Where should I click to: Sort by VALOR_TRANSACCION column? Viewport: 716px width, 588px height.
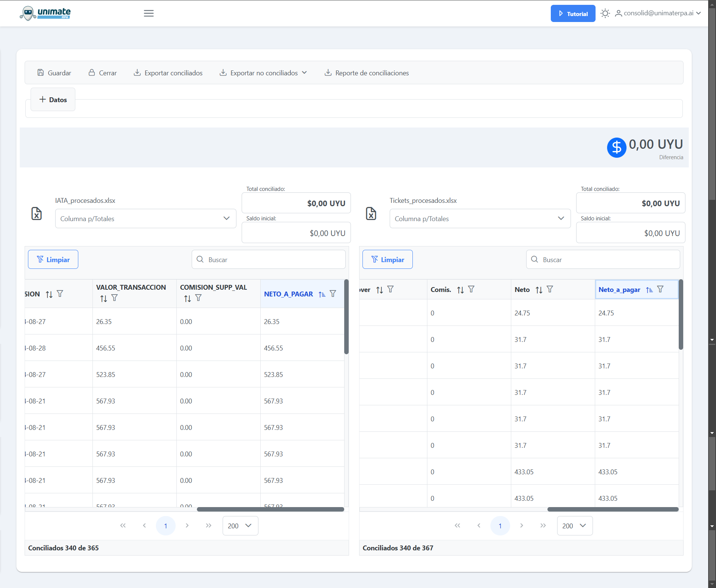coord(104,298)
